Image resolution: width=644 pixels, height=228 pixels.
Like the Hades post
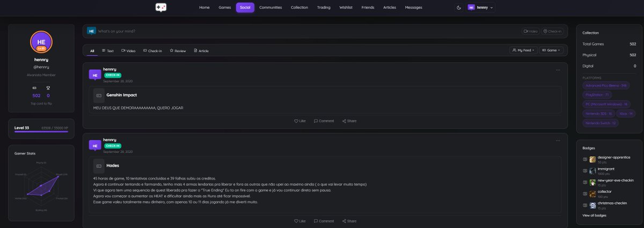tap(300, 221)
